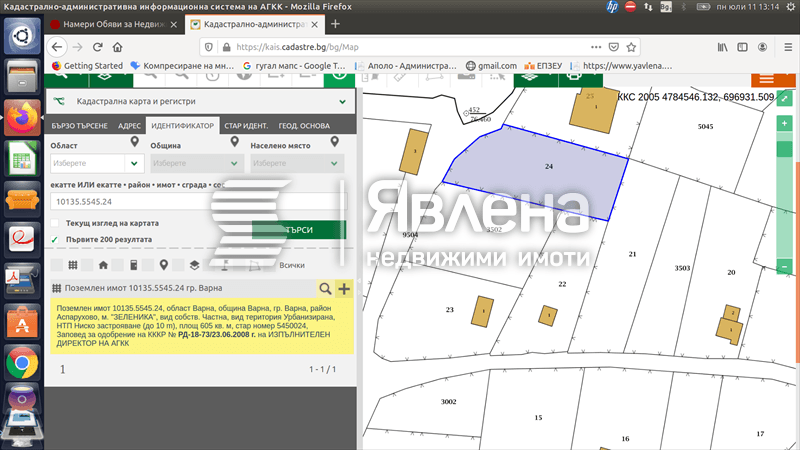
Task: Click the plus icon in the result row
Action: coord(344,289)
